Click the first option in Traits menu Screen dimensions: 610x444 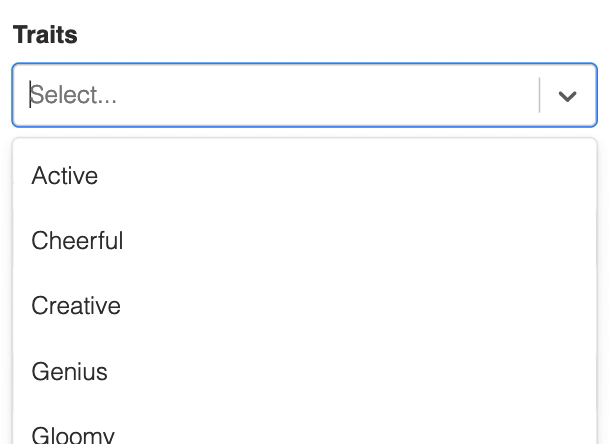[65, 176]
